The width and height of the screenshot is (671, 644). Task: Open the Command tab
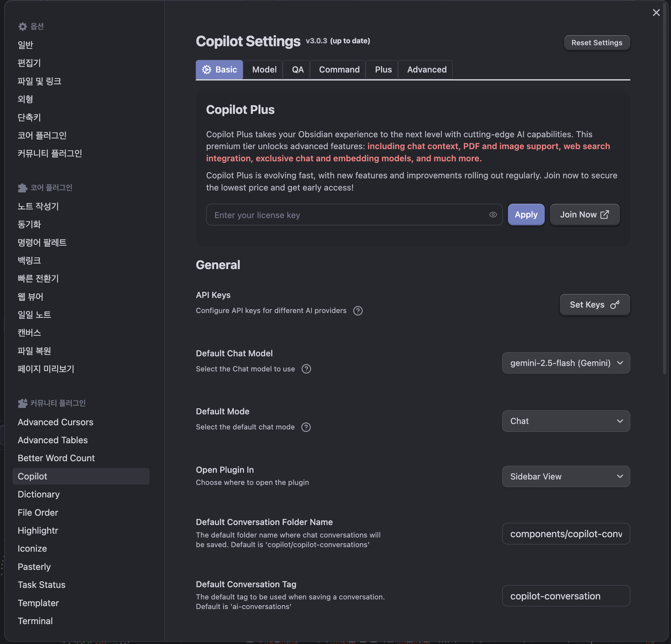[x=339, y=70]
